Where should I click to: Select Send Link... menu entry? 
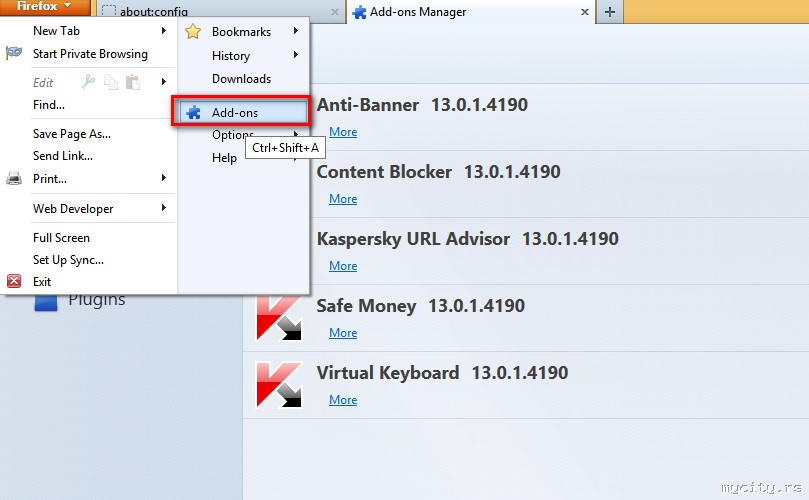[63, 156]
